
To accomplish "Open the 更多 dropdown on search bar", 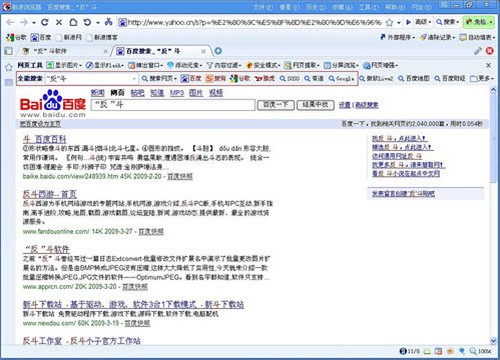I will 482,79.
